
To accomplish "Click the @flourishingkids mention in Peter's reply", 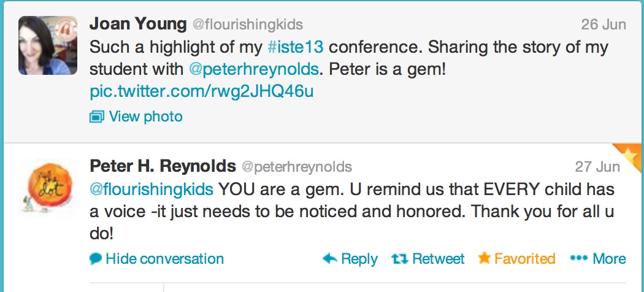I will click(151, 189).
